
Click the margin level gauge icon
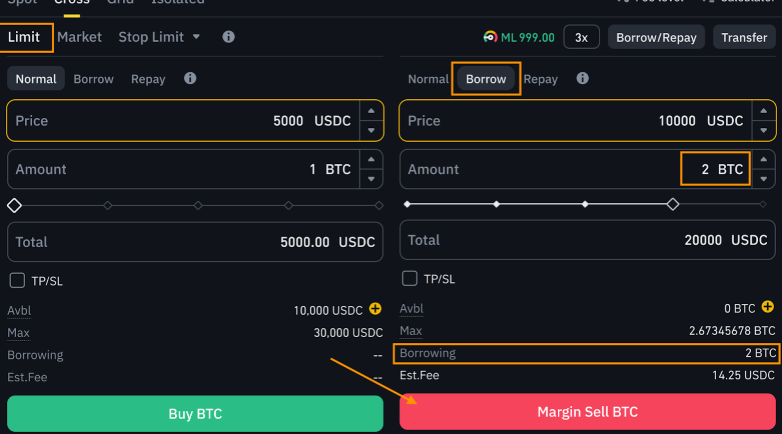490,37
